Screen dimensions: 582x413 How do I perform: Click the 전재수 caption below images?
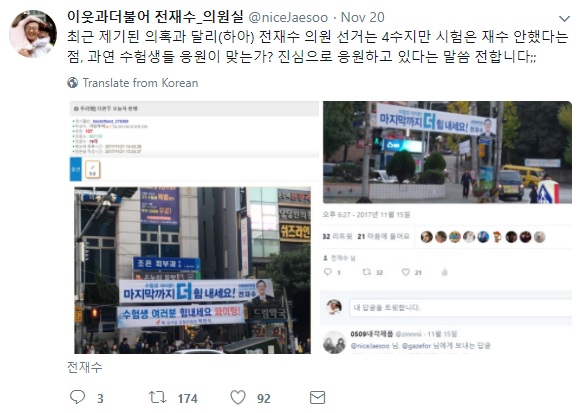85,367
